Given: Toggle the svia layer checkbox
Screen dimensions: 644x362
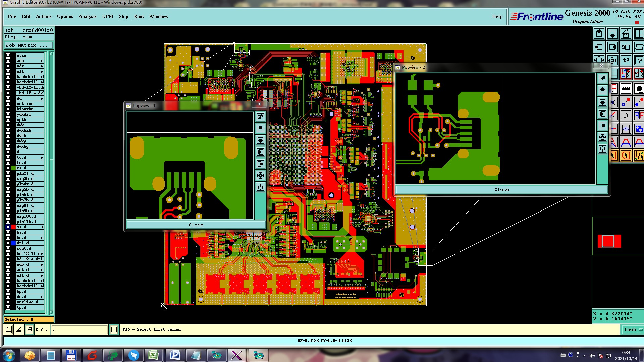Looking at the screenshot, I should [x=8, y=55].
